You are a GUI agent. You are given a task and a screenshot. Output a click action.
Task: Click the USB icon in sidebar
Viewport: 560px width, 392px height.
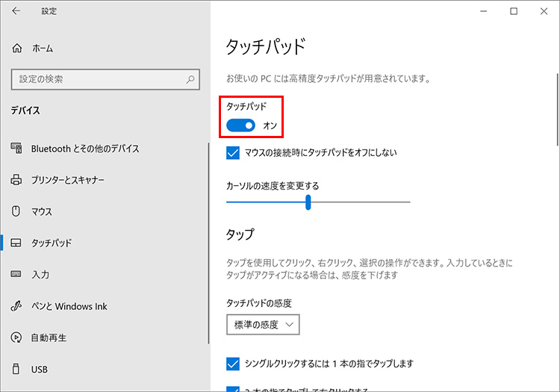click(17, 369)
